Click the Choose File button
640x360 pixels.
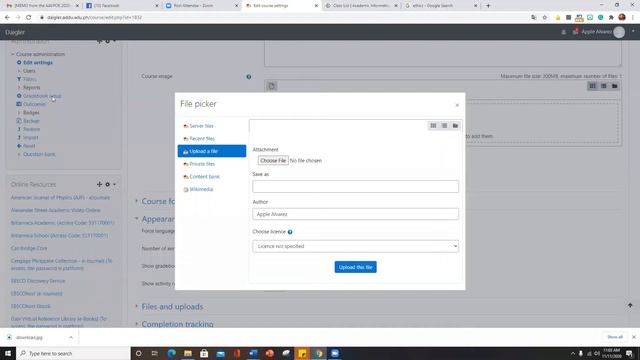click(273, 160)
